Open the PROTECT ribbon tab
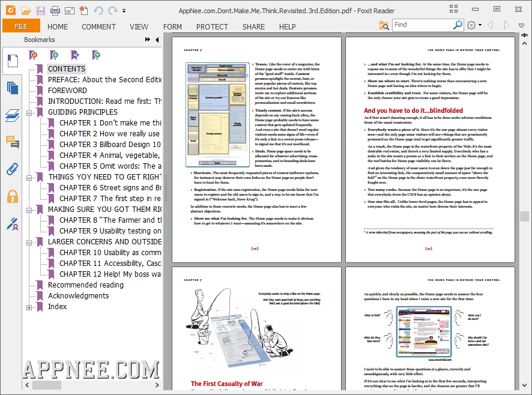The height and width of the screenshot is (395, 532). coord(212,26)
